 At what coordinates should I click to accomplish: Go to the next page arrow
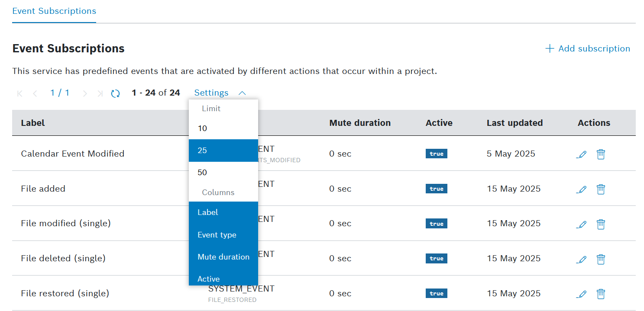point(85,93)
